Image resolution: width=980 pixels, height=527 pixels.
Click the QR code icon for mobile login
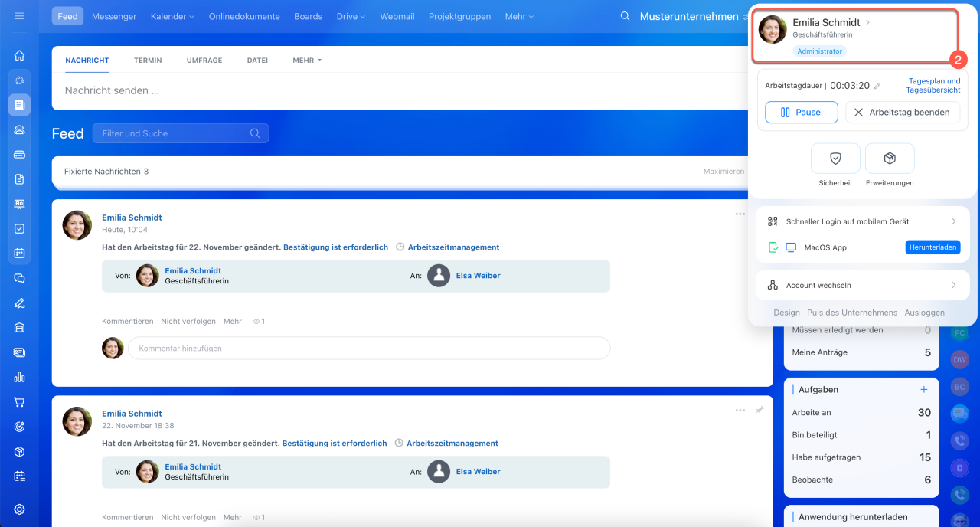(773, 221)
